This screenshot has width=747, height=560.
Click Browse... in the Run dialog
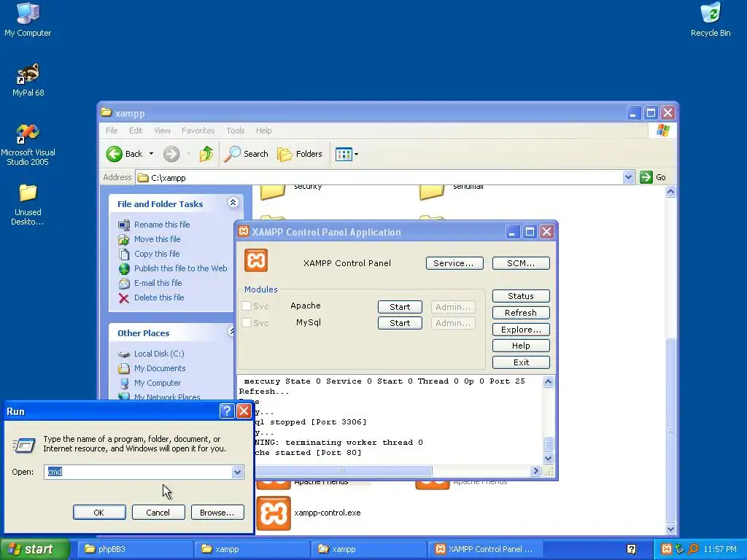click(217, 513)
